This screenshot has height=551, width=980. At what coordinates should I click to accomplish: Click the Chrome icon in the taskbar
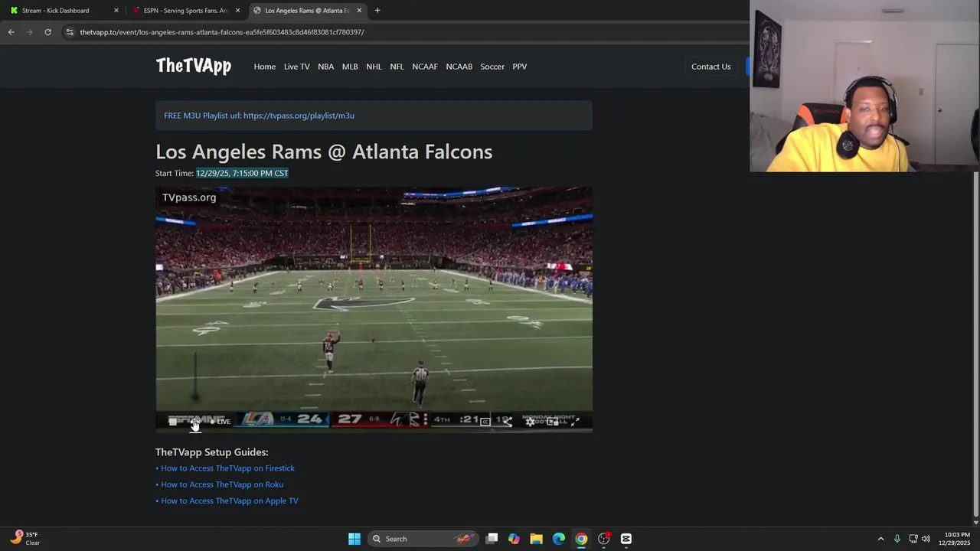pos(581,539)
